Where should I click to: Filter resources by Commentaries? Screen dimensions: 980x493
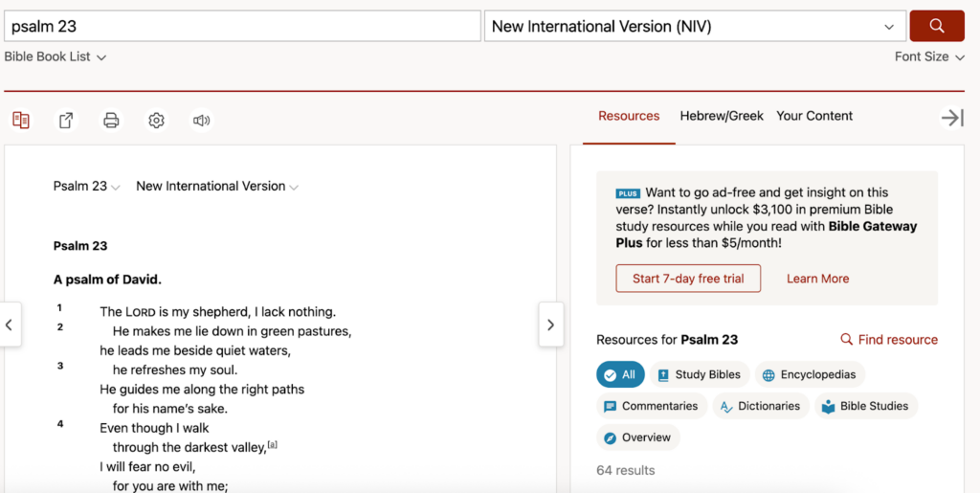[651, 406]
